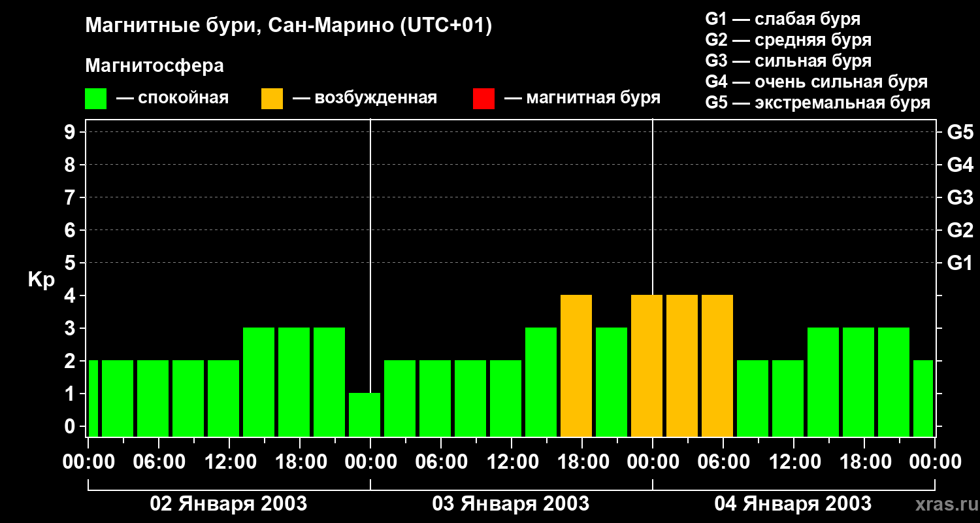980x523 pixels.
Task: Click the narrow final green bar at end of 04 Января
Action: click(923, 398)
